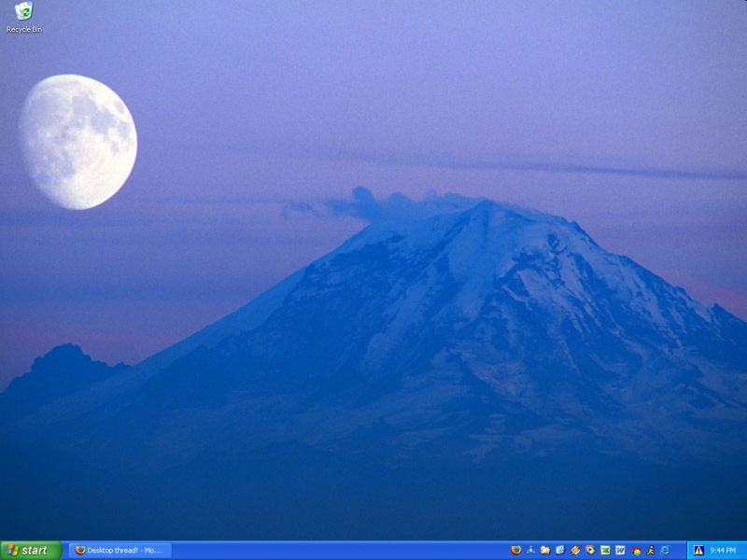Click the moon on the desktop wallpaper
This screenshot has height=560, width=747.
pos(78,142)
